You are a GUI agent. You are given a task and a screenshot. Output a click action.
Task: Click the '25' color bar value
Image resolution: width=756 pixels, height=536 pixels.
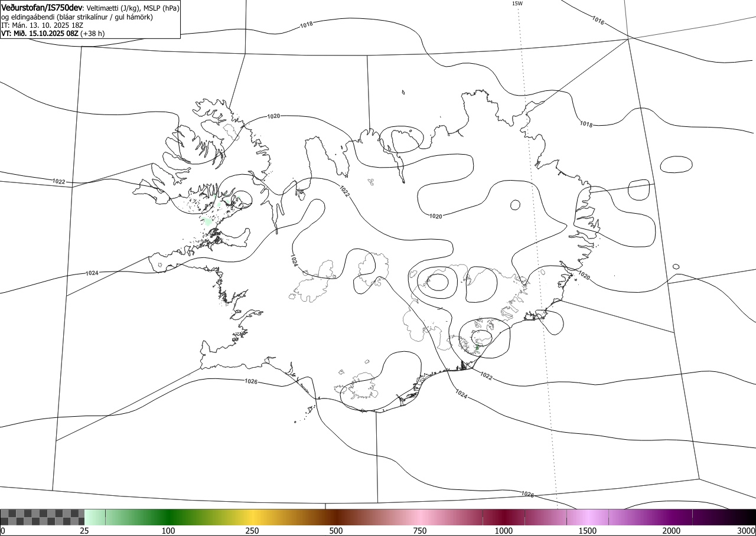(84, 531)
